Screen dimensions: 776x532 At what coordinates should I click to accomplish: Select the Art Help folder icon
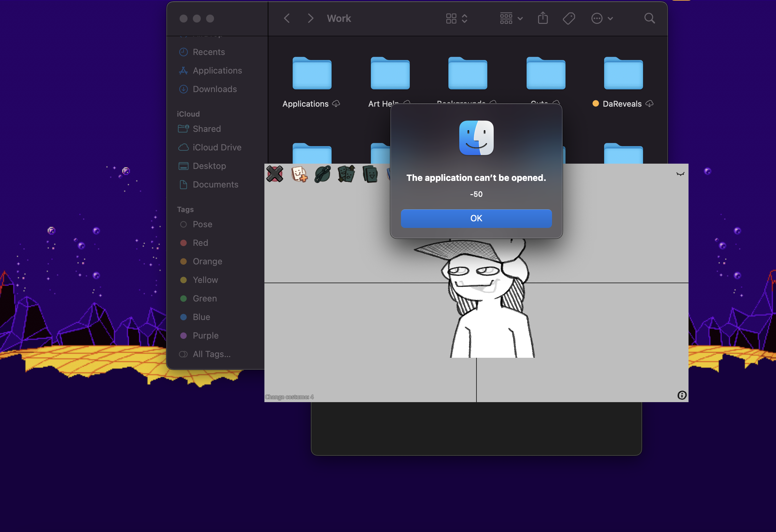pyautogui.click(x=390, y=73)
